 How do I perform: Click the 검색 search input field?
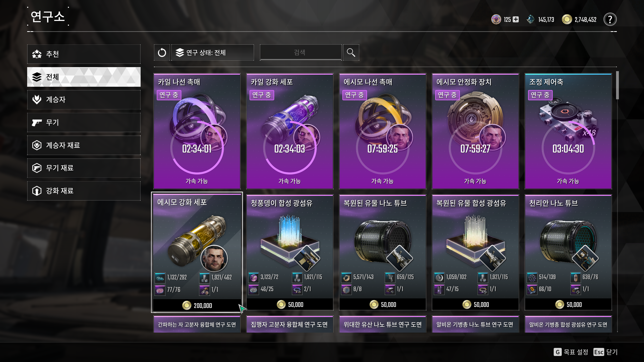301,53
